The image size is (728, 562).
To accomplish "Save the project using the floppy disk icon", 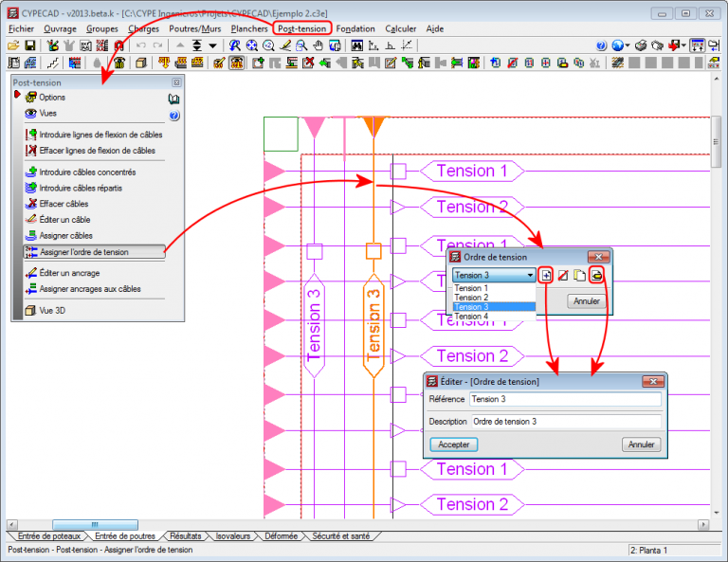I will pyautogui.click(x=30, y=45).
